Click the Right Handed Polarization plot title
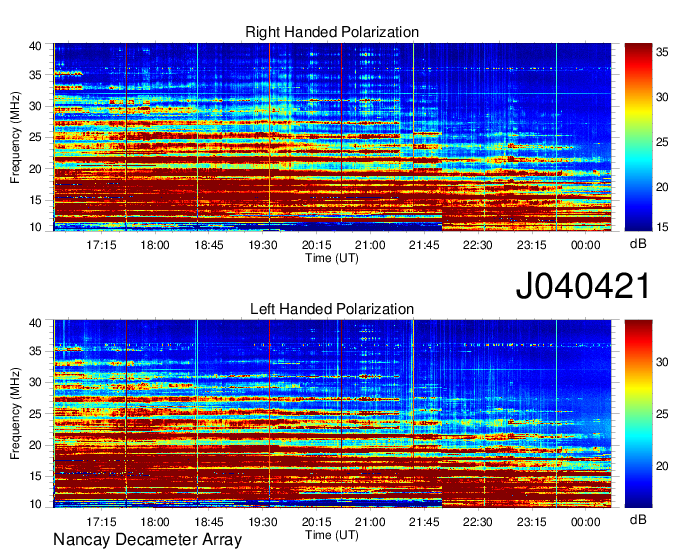Viewport: 680px width, 552px height. pyautogui.click(x=332, y=32)
